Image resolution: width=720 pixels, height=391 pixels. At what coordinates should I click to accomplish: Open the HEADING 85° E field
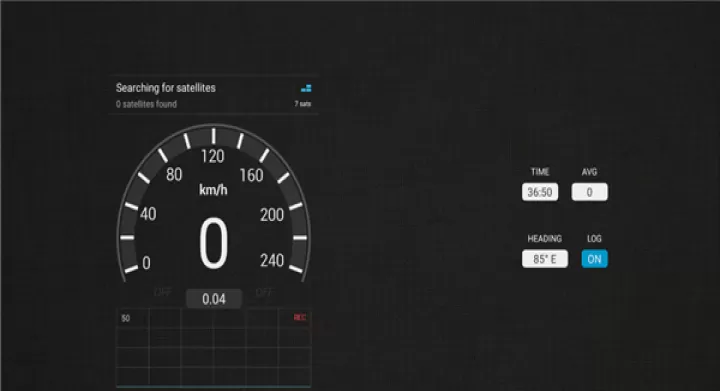click(545, 259)
